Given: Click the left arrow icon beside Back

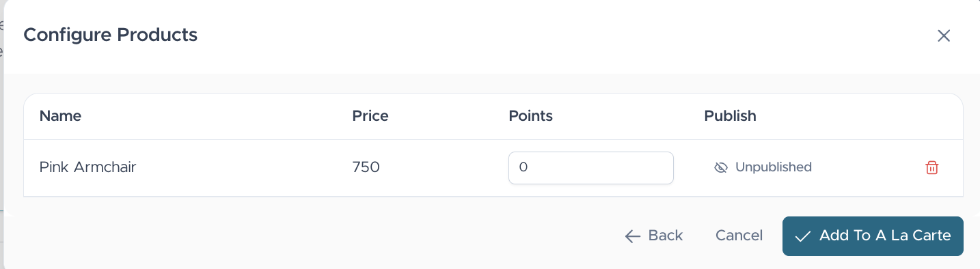Looking at the screenshot, I should tap(632, 236).
